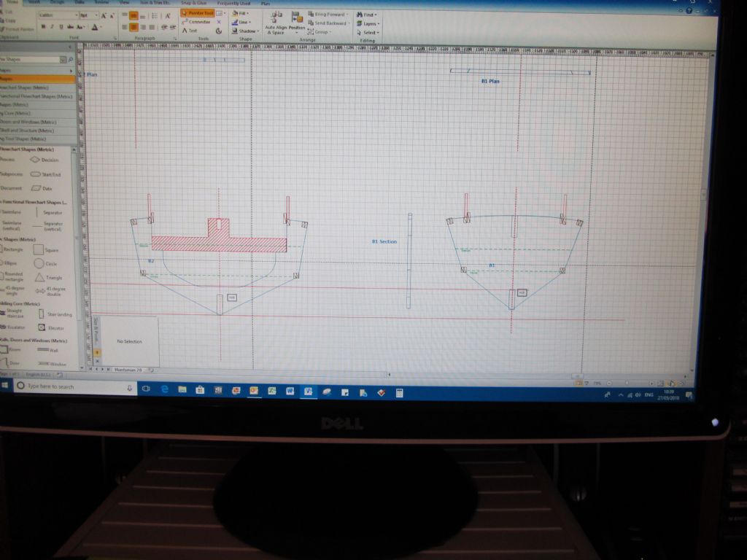The height and width of the screenshot is (560, 747).
Task: Select the Data shape in stencil
Action: click(x=42, y=189)
